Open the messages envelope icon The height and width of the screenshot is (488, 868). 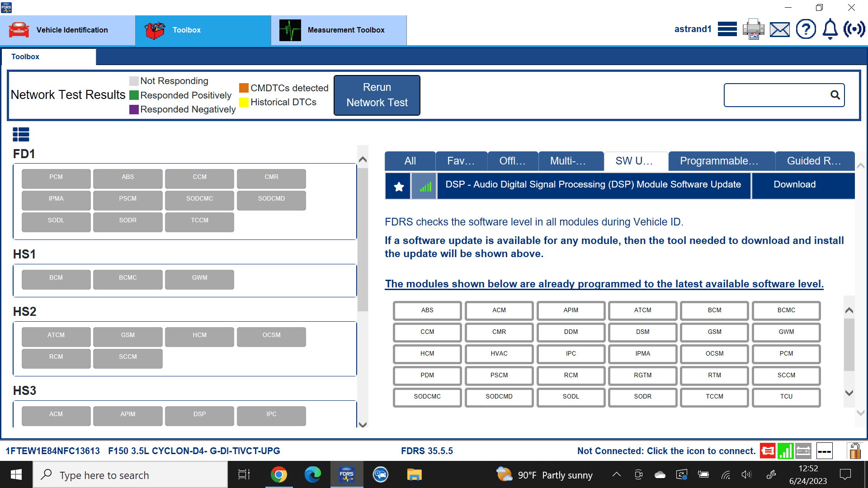point(779,29)
